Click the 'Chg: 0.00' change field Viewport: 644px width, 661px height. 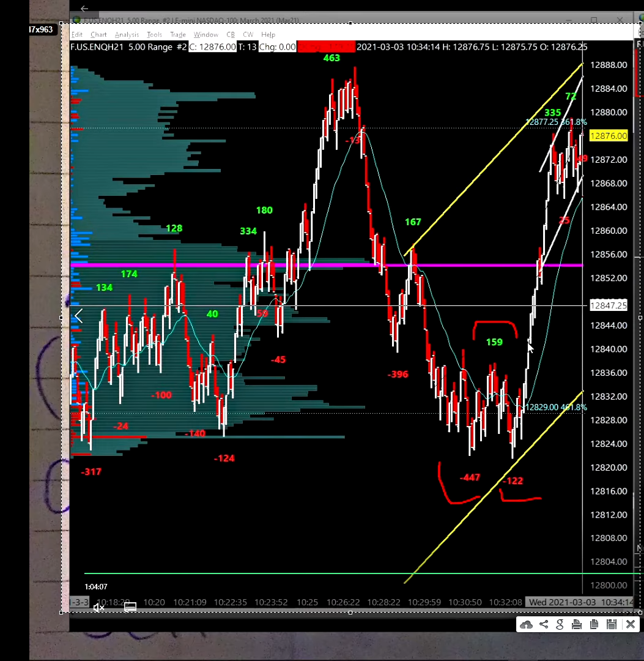pos(277,47)
